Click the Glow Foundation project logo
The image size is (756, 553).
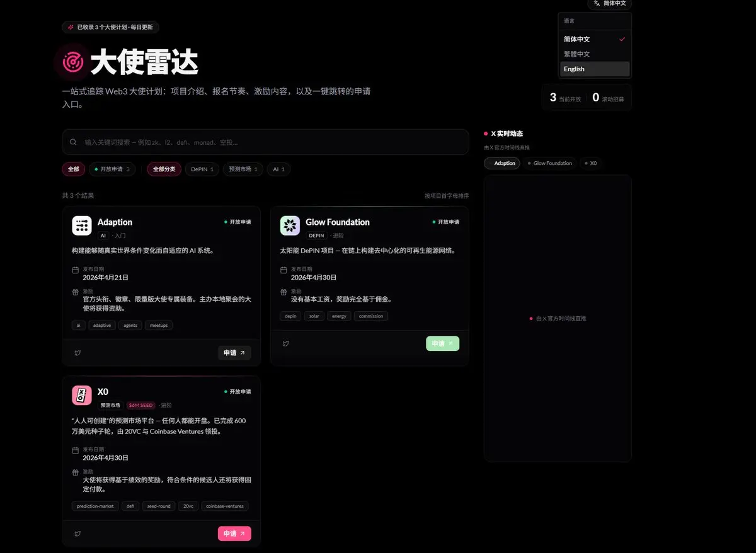pyautogui.click(x=290, y=225)
